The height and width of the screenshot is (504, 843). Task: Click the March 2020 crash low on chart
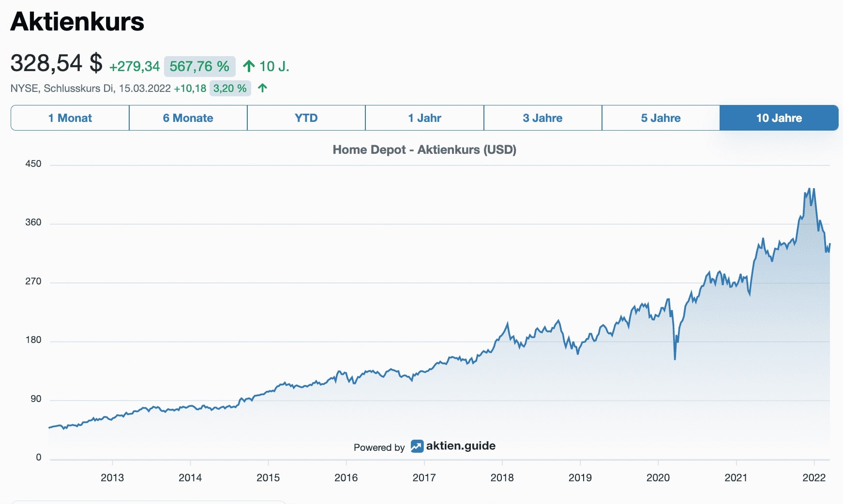pos(675,358)
